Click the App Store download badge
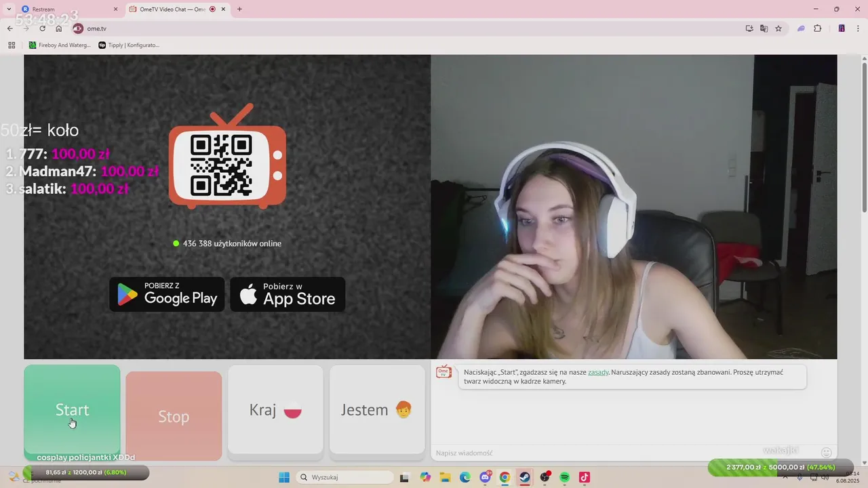The image size is (868, 488). 288,294
